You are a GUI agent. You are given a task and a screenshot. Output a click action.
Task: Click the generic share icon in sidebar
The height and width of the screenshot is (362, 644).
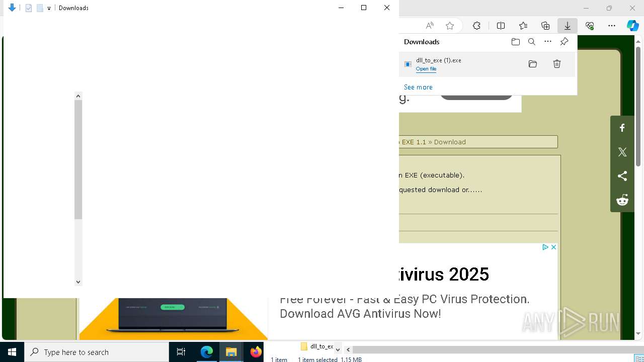click(622, 176)
